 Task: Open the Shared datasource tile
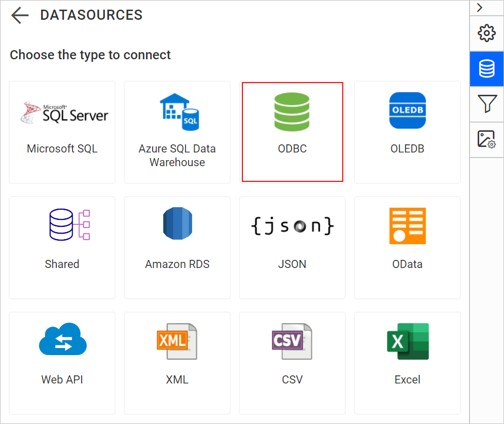click(62, 248)
